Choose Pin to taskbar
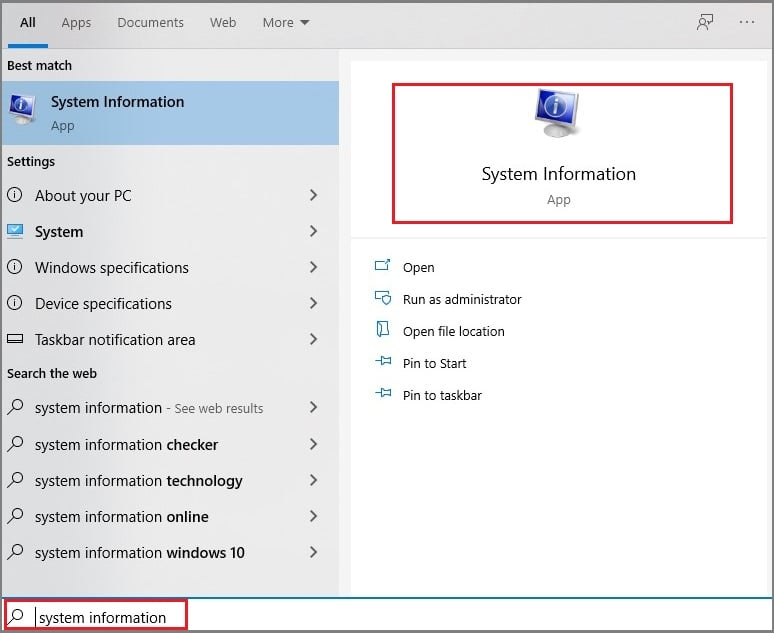Viewport: 774px width, 633px height. (442, 396)
